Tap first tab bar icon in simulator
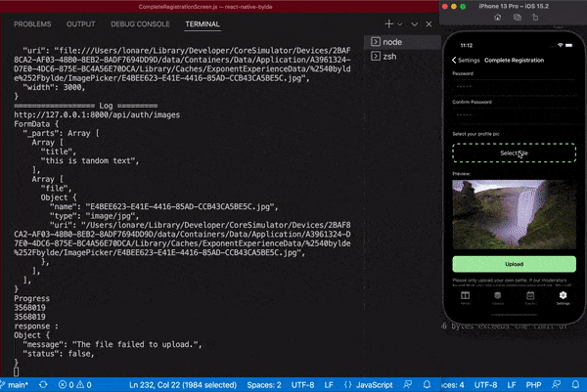Screen dimensions: 587x392 (465, 297)
